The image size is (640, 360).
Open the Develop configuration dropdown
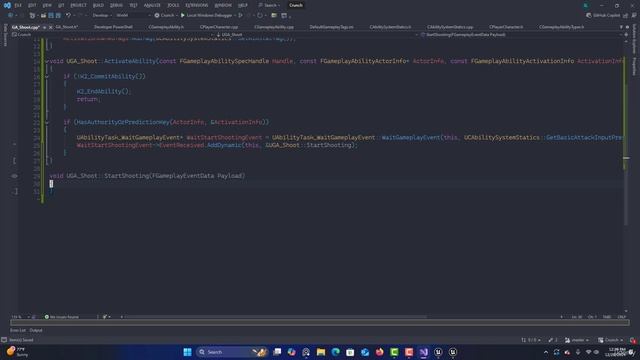(x=102, y=15)
